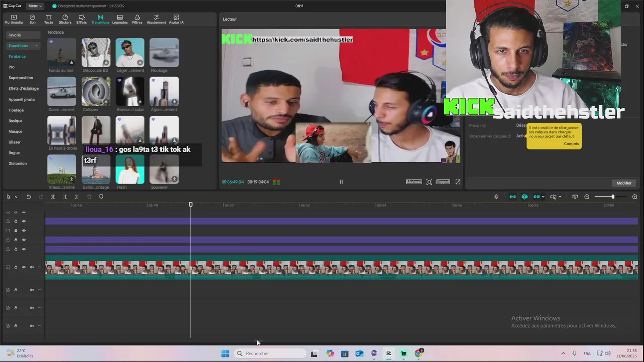The height and width of the screenshot is (362, 644).
Task: Hide the main video track eye icon
Action: pyautogui.click(x=24, y=267)
